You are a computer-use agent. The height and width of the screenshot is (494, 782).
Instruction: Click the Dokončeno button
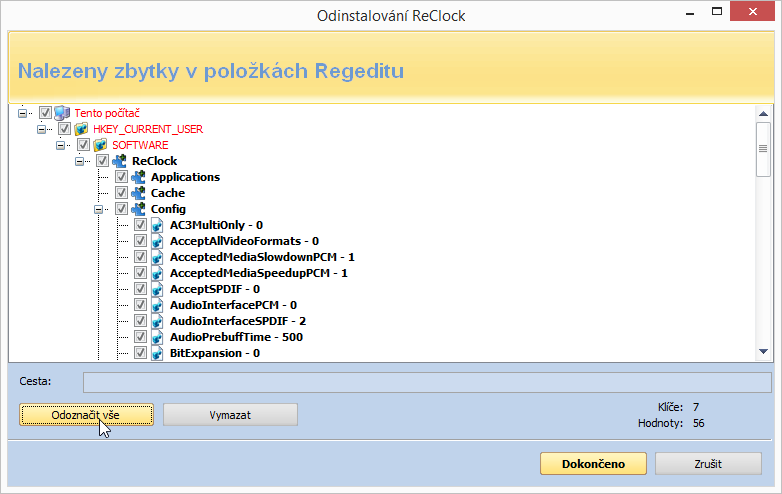click(593, 464)
